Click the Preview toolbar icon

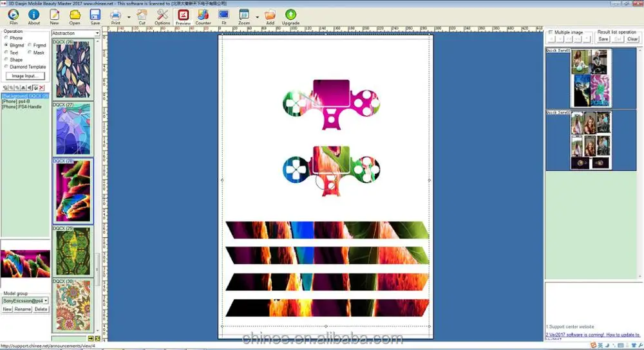[x=183, y=17]
